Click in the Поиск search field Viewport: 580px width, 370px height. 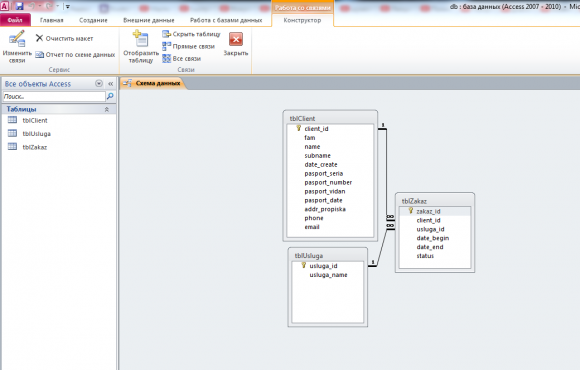(x=54, y=97)
